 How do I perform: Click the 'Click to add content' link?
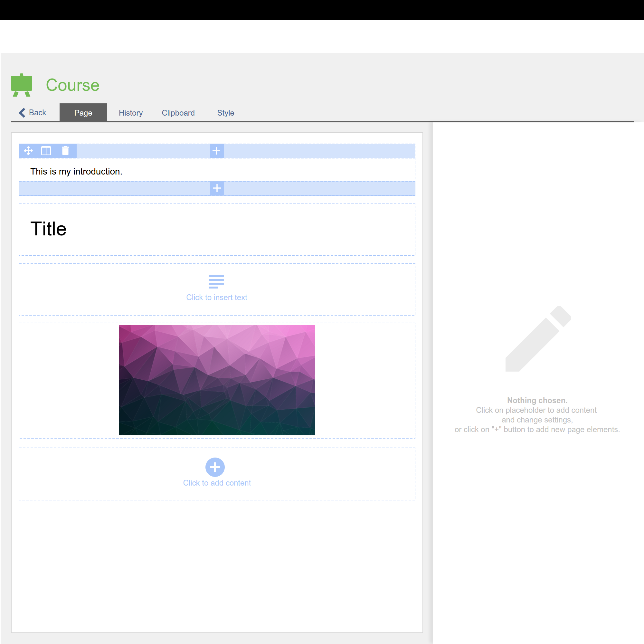tap(217, 483)
